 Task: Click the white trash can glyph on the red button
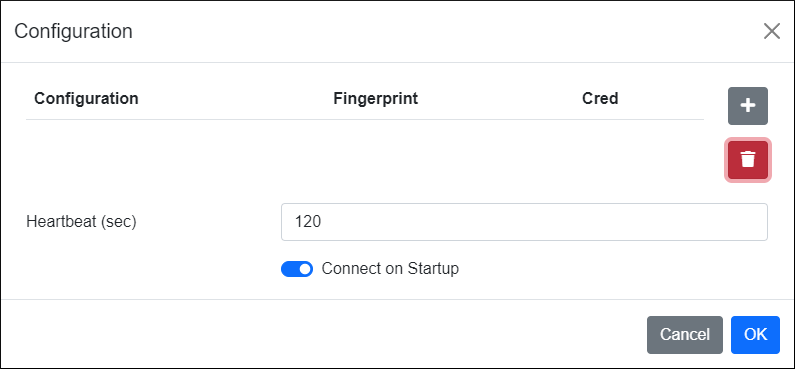tap(748, 160)
